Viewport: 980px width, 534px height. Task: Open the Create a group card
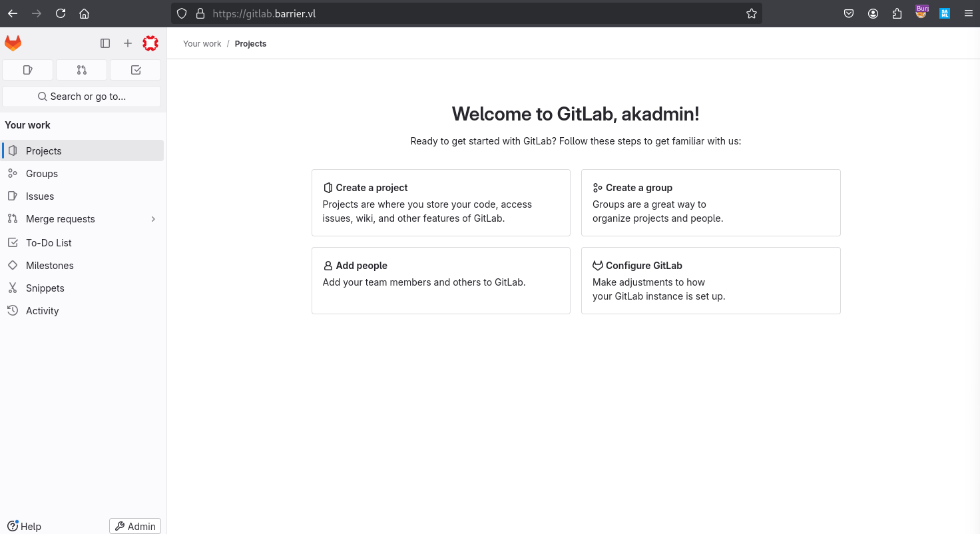710,202
